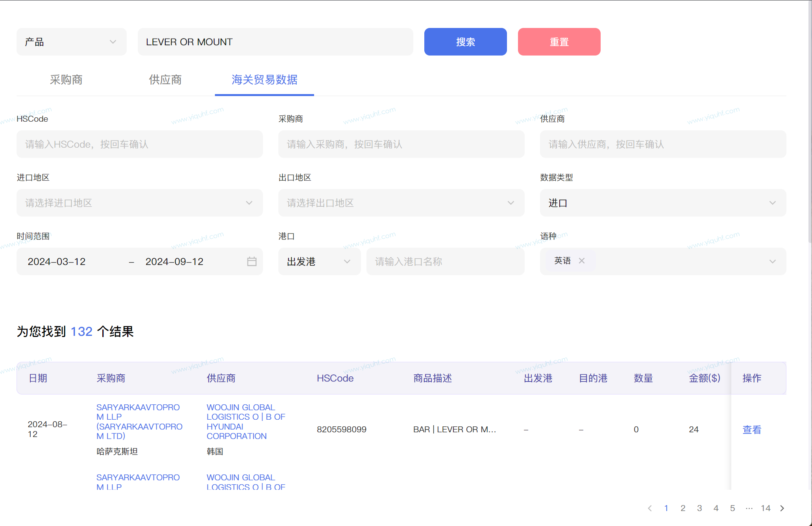
Task: Focus the 供应商 filter input
Action: click(663, 144)
